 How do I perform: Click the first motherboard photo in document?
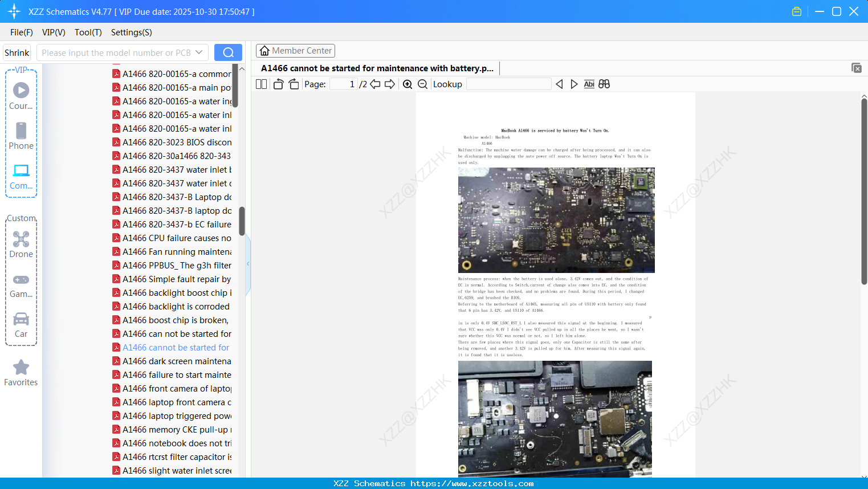[x=556, y=220]
